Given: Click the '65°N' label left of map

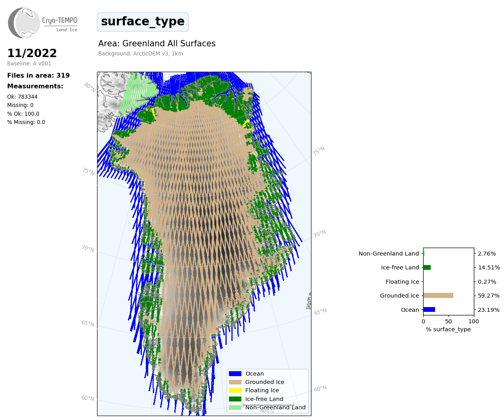Looking at the screenshot, I should click(88, 323).
